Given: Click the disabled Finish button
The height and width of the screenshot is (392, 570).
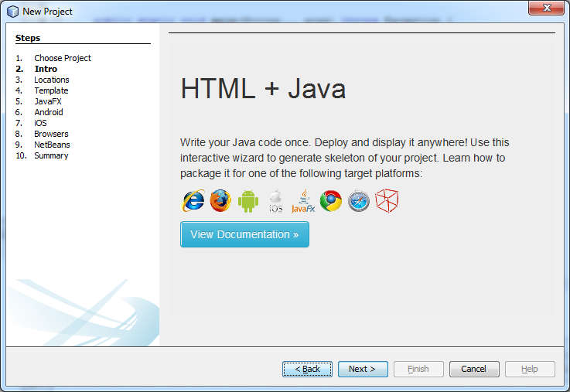Looking at the screenshot, I should 418,369.
